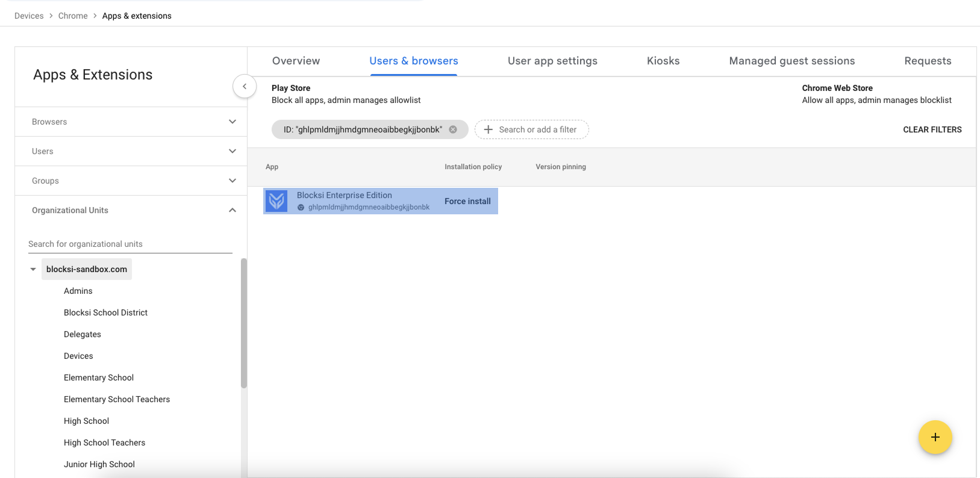
Task: Switch to User app settings tab
Action: coord(552,61)
